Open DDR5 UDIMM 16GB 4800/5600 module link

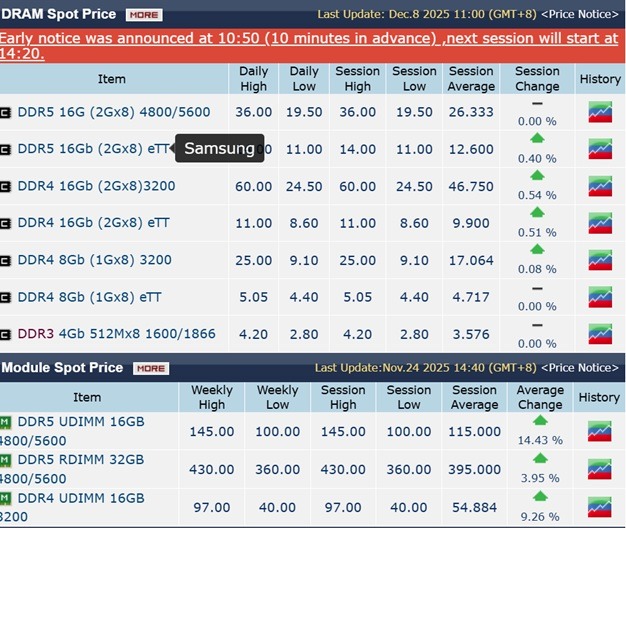point(72,431)
